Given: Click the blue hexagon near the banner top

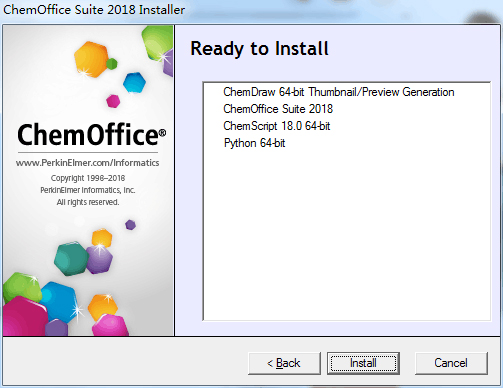Looking at the screenshot, I should tap(134, 82).
